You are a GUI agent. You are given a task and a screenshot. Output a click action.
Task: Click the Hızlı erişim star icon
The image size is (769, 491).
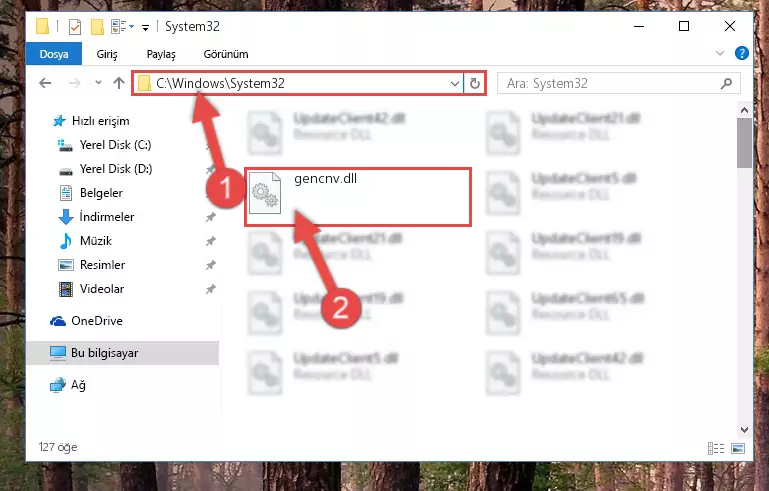pos(59,121)
